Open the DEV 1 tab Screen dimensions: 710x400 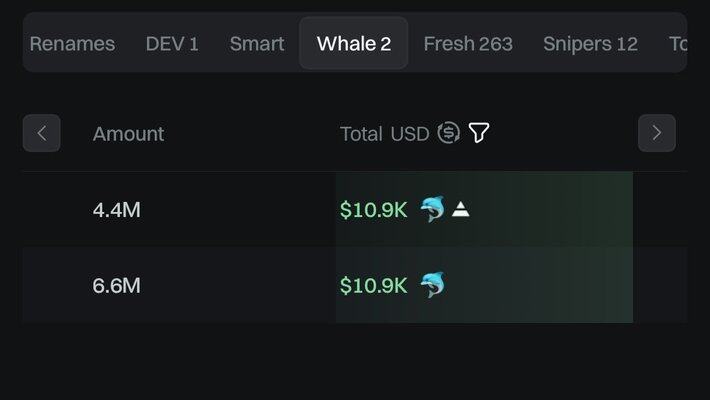point(172,44)
